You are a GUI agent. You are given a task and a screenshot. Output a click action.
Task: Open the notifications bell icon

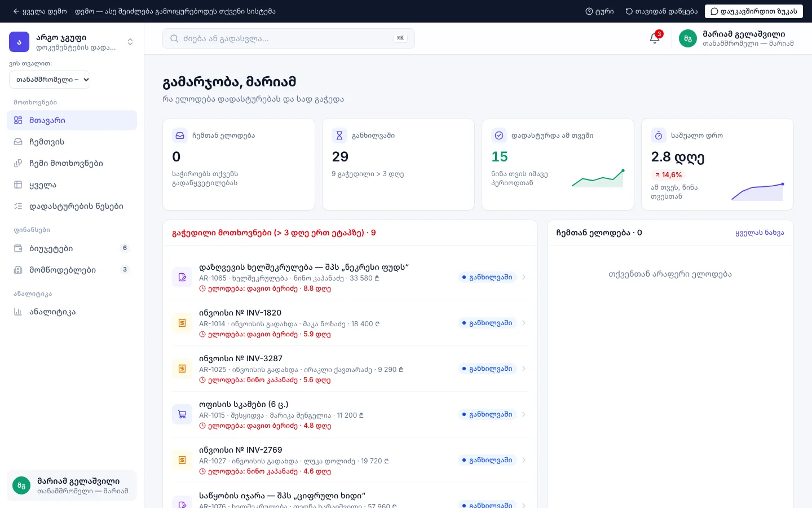pyautogui.click(x=655, y=38)
